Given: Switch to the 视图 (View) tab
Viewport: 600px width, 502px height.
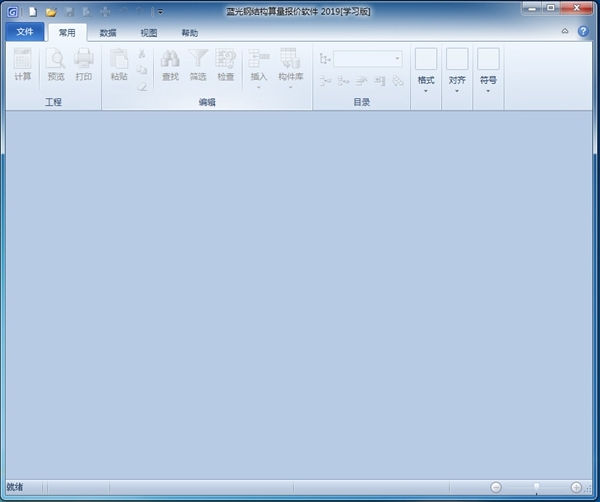Looking at the screenshot, I should tap(148, 33).
